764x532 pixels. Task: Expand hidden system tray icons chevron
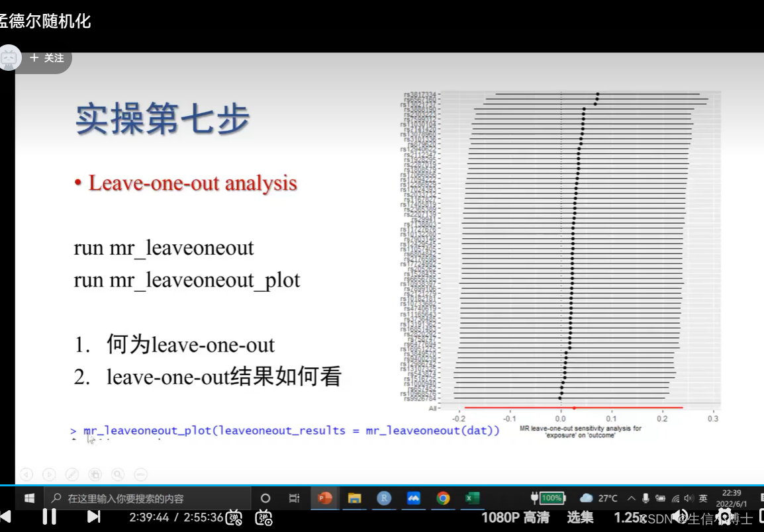pyautogui.click(x=632, y=498)
